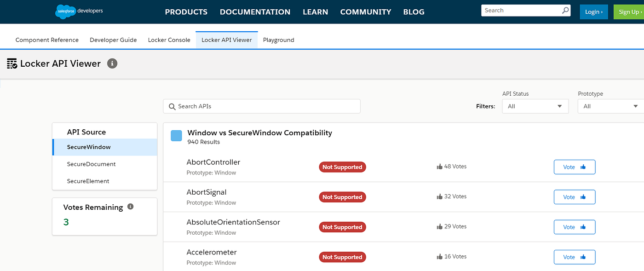
Task: Click the remaining votes number 3
Action: click(66, 222)
